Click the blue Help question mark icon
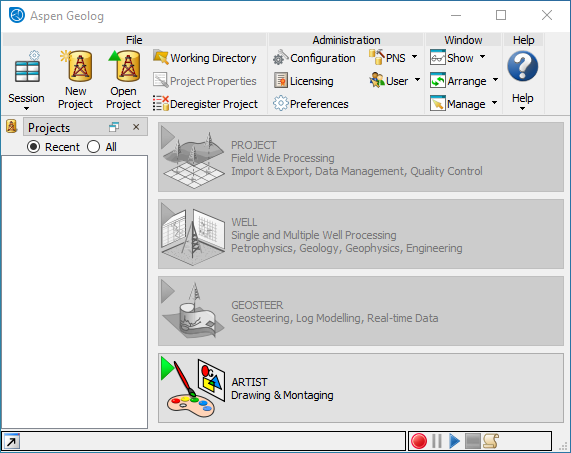This screenshot has height=453, width=571. 523,66
